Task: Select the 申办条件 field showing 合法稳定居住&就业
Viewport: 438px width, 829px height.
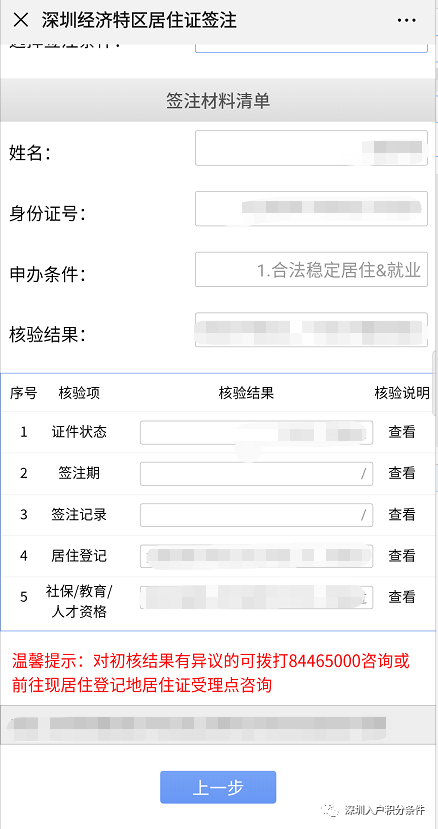Action: pyautogui.click(x=311, y=270)
